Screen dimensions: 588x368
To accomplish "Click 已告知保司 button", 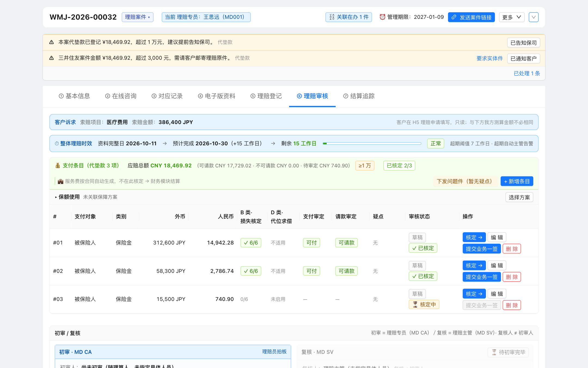I will 523,43.
